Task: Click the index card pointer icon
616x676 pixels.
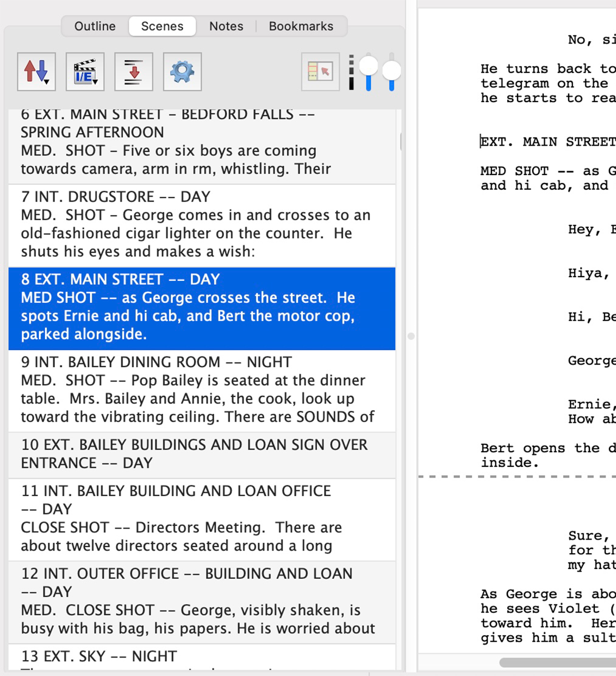Action: point(320,72)
